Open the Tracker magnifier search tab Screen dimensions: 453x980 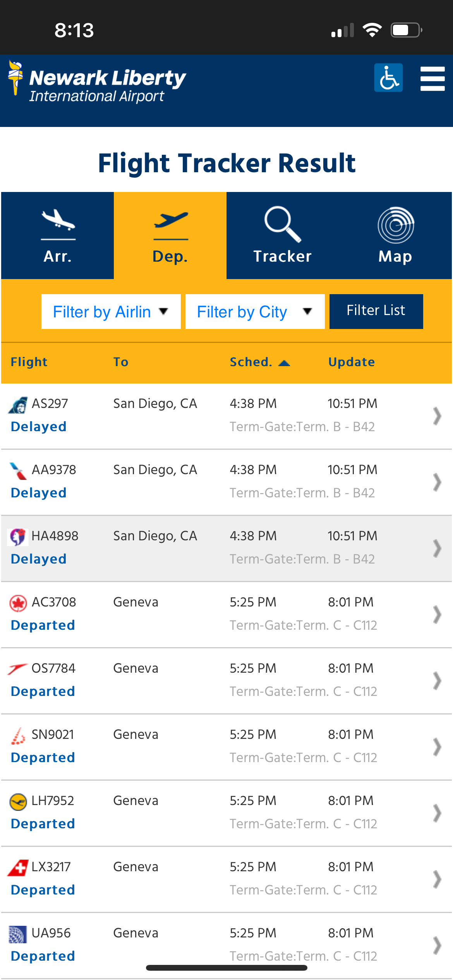point(283,235)
